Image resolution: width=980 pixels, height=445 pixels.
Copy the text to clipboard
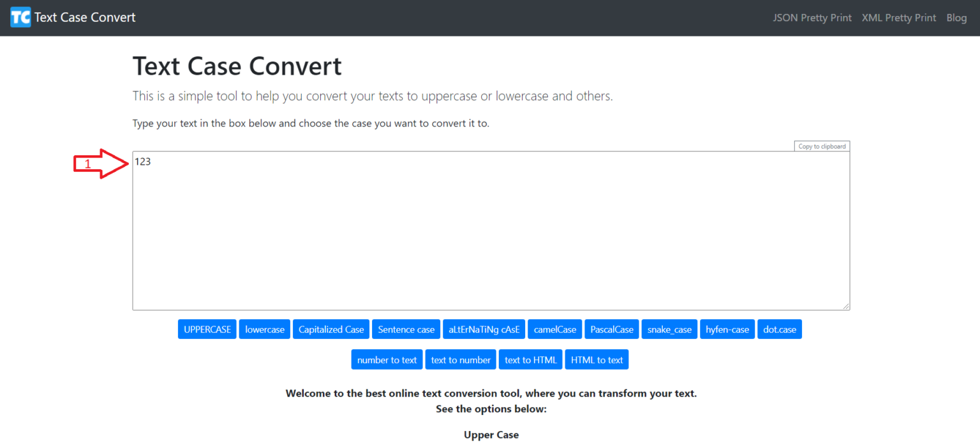coord(821,146)
